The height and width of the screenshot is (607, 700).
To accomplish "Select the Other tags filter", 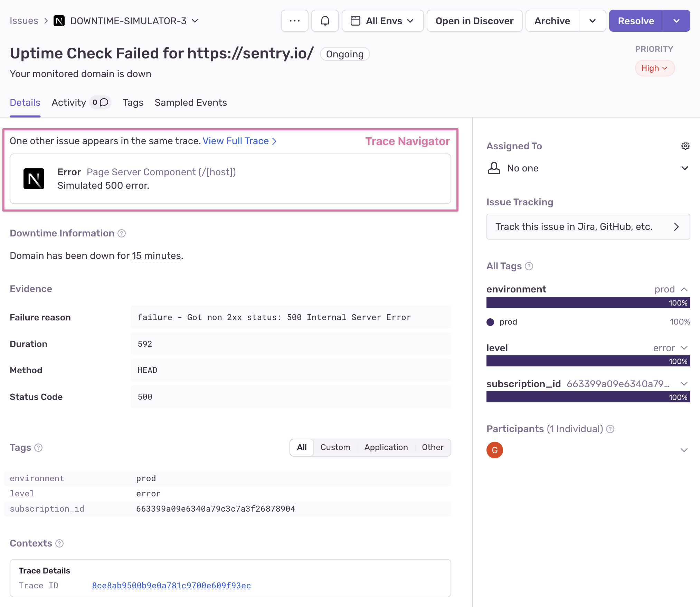I will click(432, 447).
